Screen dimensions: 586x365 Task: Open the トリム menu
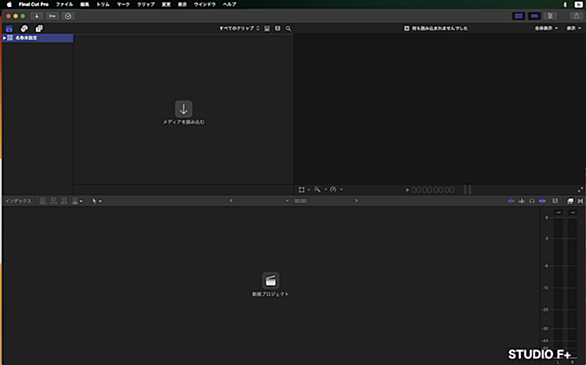[x=103, y=4]
